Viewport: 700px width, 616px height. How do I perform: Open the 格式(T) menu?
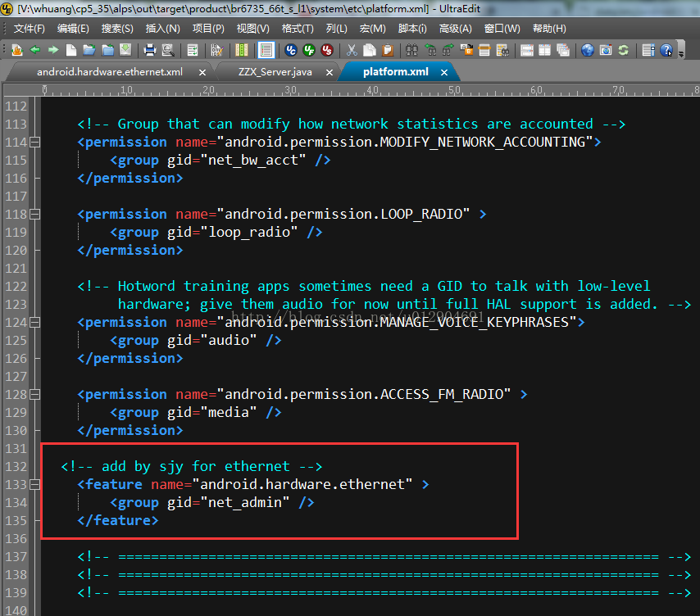298,29
